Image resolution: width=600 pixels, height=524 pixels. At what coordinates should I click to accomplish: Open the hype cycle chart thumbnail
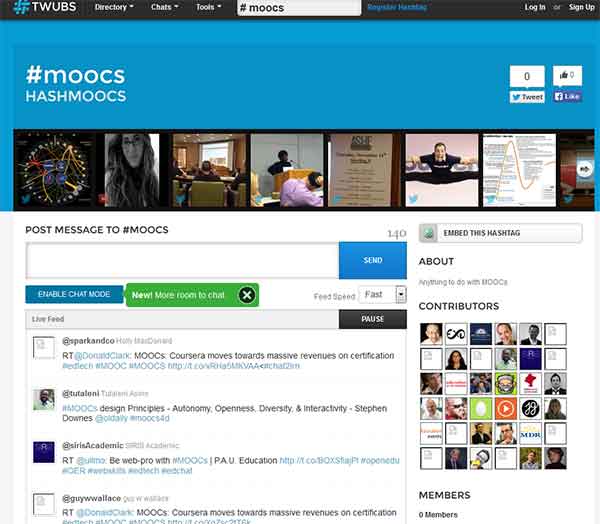pyautogui.click(x=519, y=170)
